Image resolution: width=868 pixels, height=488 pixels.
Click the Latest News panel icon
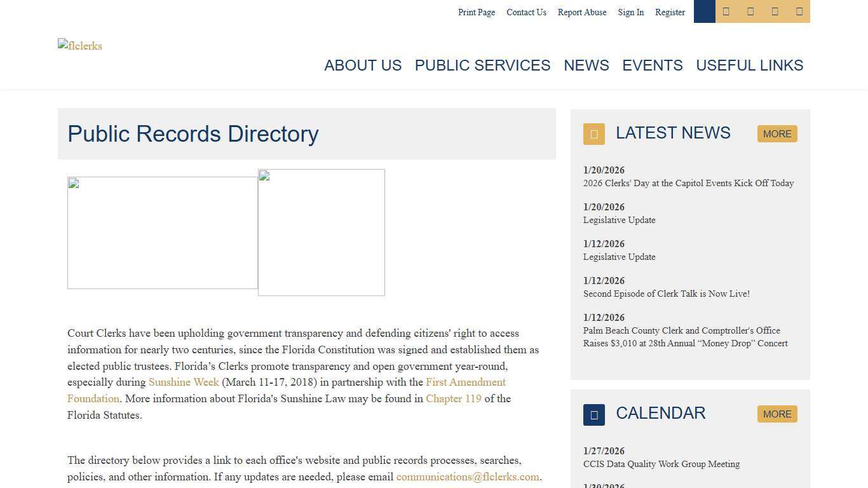pyautogui.click(x=593, y=134)
